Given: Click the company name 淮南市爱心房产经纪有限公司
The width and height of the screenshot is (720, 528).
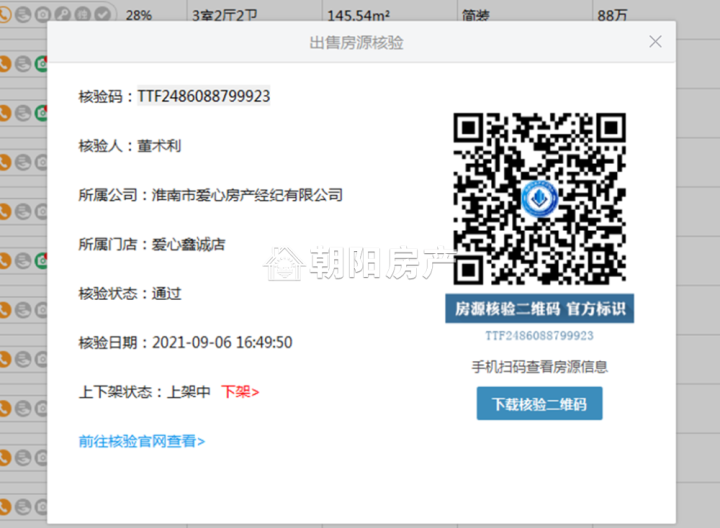Looking at the screenshot, I should click(x=247, y=195).
